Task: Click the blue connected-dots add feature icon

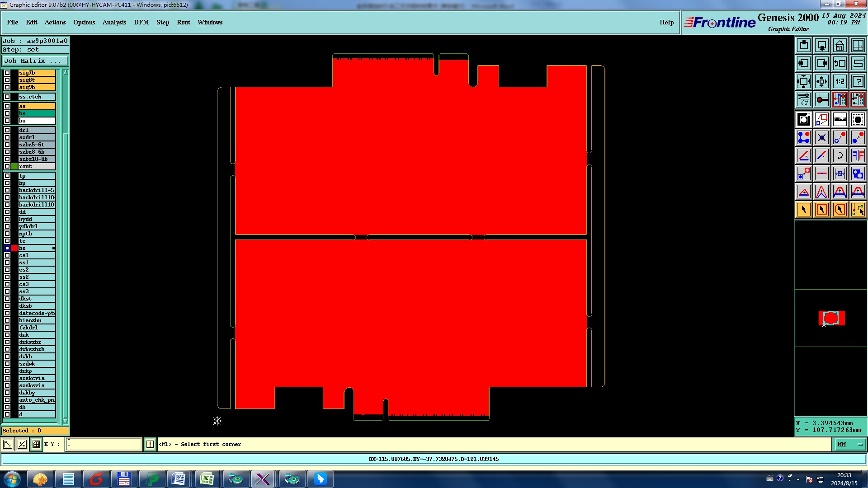Action: coord(804,137)
